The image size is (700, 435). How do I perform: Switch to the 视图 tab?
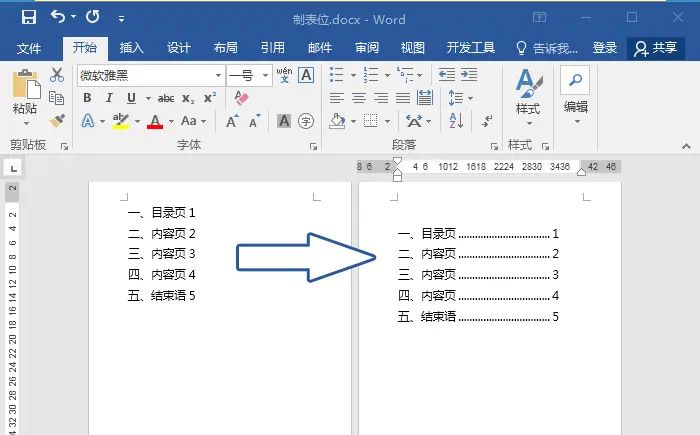point(412,48)
